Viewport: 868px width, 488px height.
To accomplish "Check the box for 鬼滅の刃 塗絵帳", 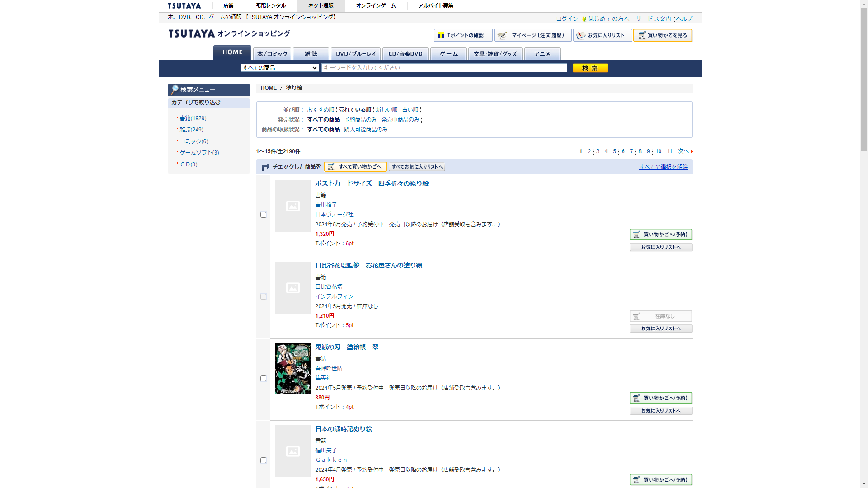I will click(x=263, y=379).
